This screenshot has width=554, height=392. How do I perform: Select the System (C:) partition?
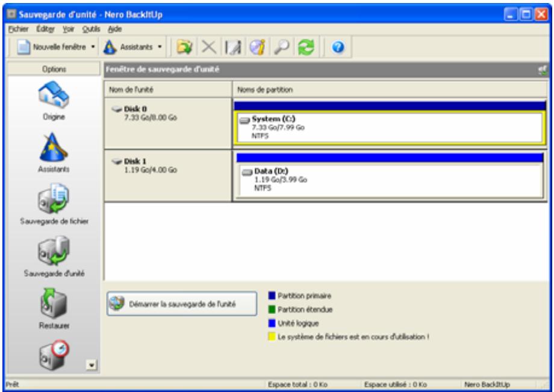point(390,127)
